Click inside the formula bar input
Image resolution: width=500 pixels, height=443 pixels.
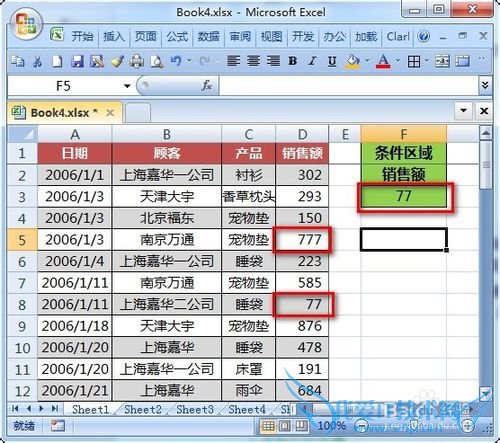coord(349,86)
